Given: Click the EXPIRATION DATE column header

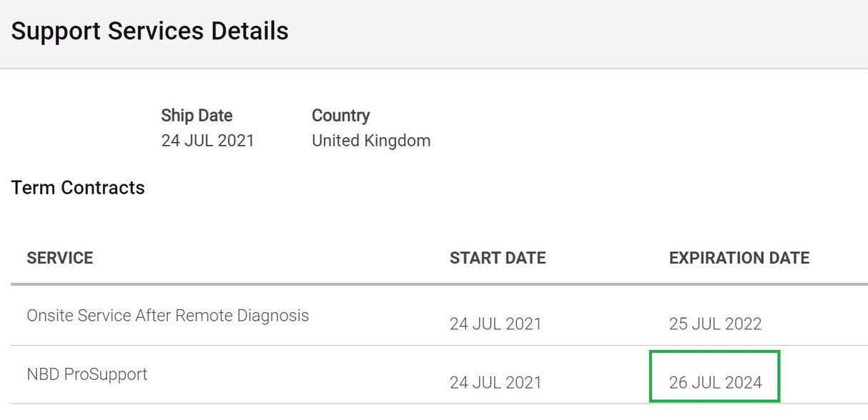Looking at the screenshot, I should (x=739, y=258).
